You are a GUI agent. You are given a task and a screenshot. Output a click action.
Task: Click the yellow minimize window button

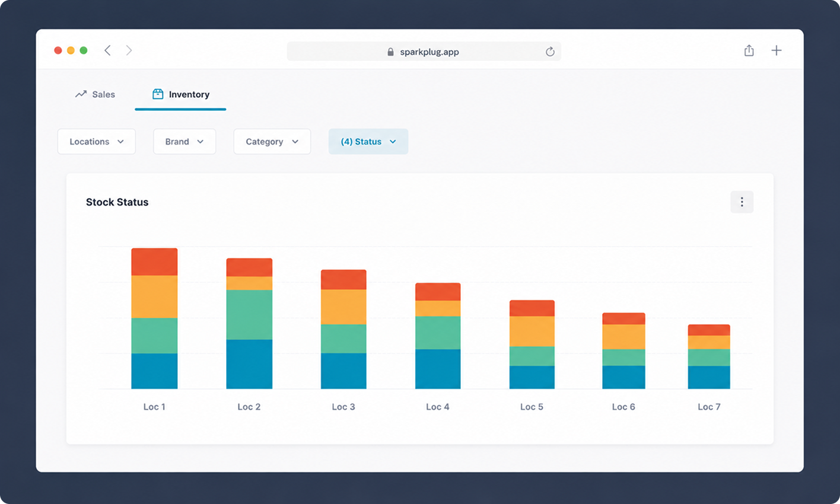coord(71,50)
